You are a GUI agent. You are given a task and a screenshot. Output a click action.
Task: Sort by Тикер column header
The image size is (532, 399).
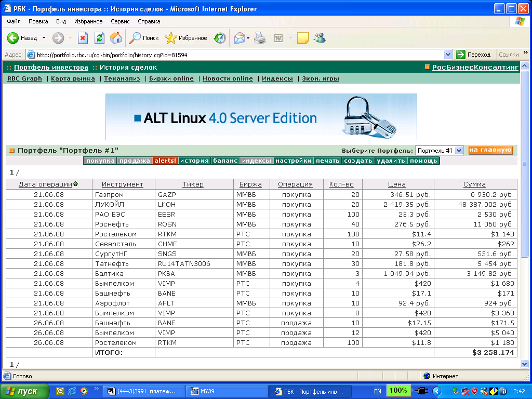click(193, 184)
